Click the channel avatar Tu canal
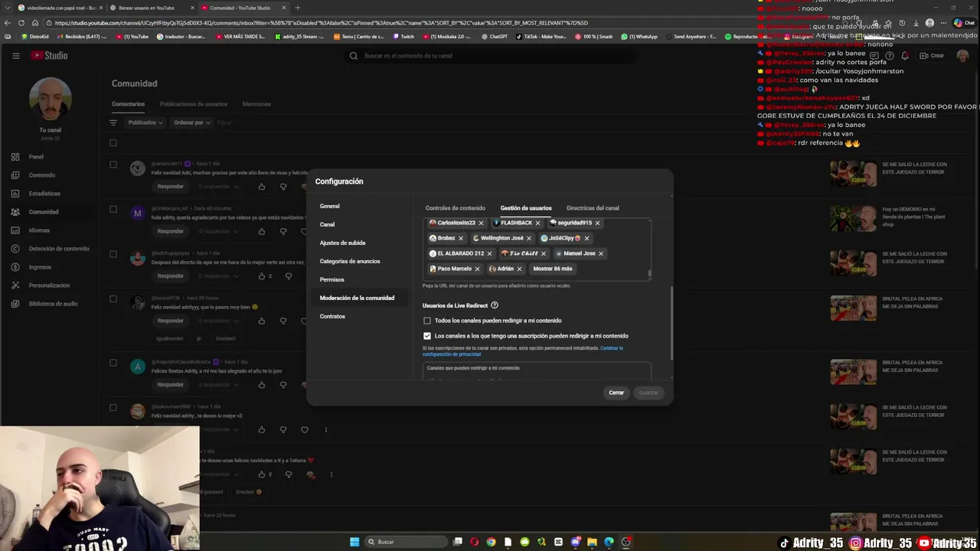The image size is (980, 551). pos(51,99)
